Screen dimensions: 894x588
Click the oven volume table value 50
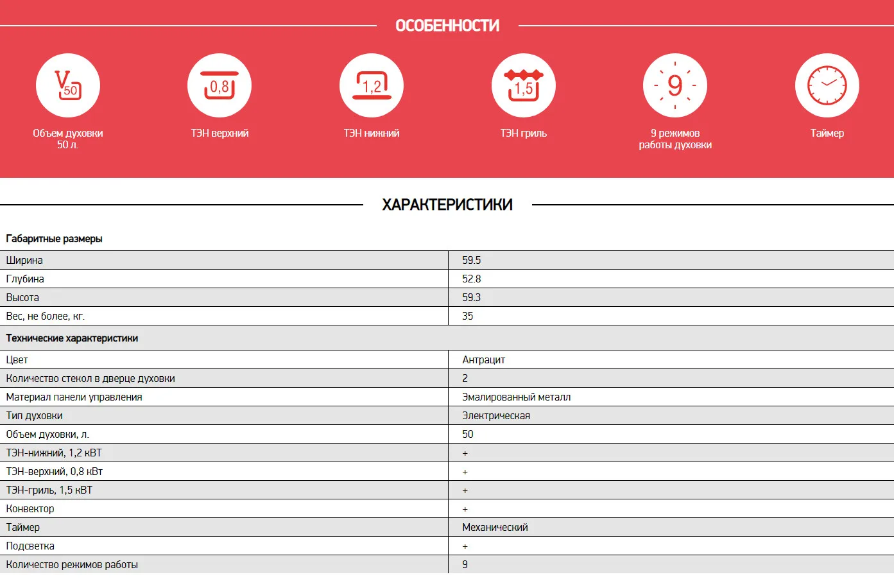468,434
